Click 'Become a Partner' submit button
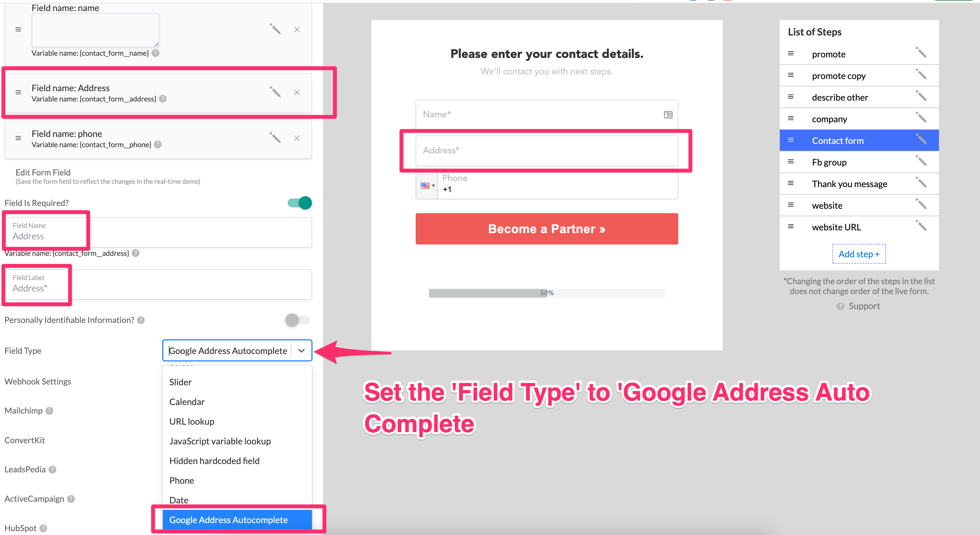 click(546, 229)
